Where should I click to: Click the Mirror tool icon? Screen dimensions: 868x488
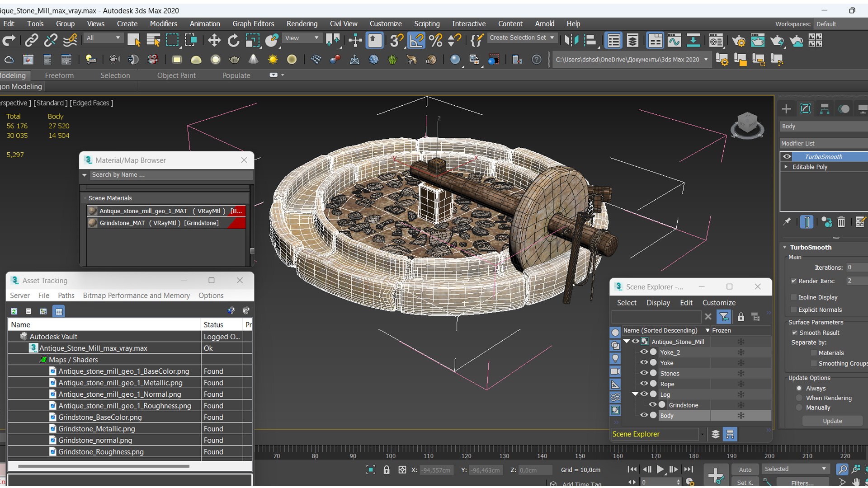571,41
